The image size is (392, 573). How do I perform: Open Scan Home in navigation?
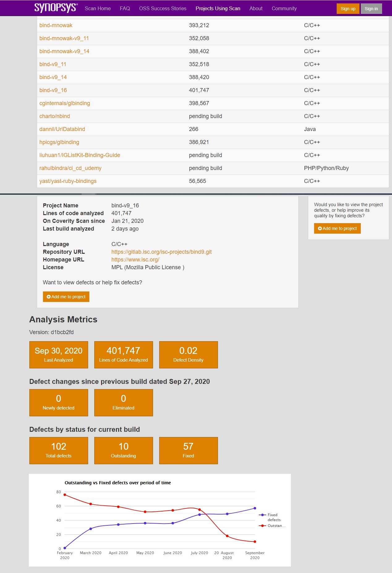[x=98, y=8]
